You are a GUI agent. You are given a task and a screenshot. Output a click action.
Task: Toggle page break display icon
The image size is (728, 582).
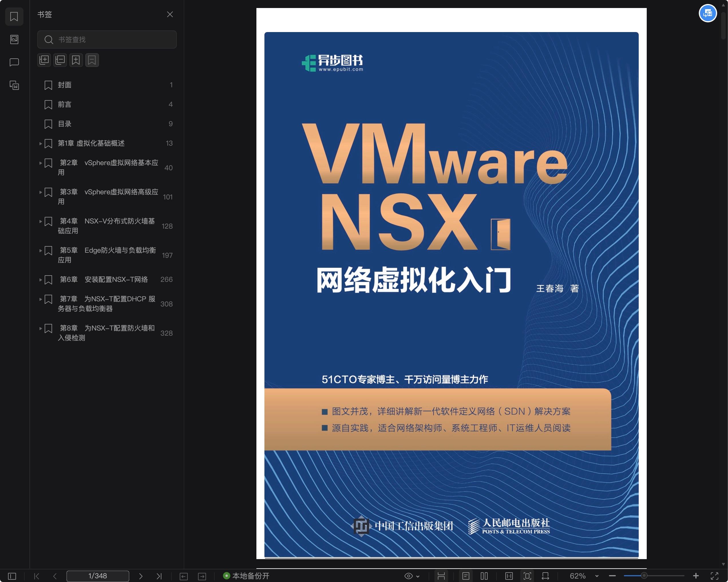[441, 576]
